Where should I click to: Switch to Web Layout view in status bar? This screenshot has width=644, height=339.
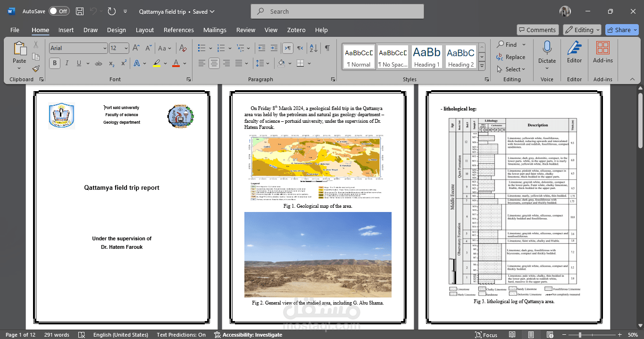550,335
